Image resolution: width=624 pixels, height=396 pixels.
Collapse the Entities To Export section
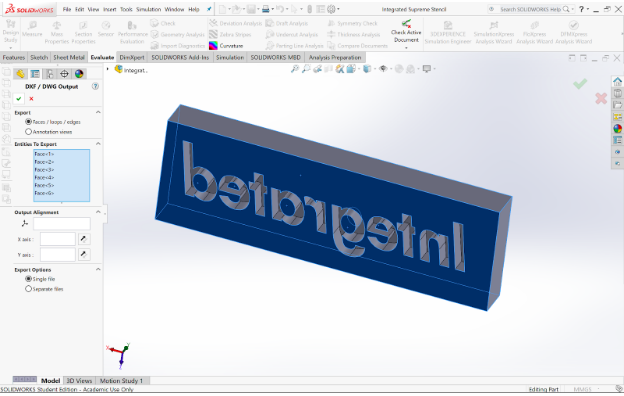(x=98, y=144)
